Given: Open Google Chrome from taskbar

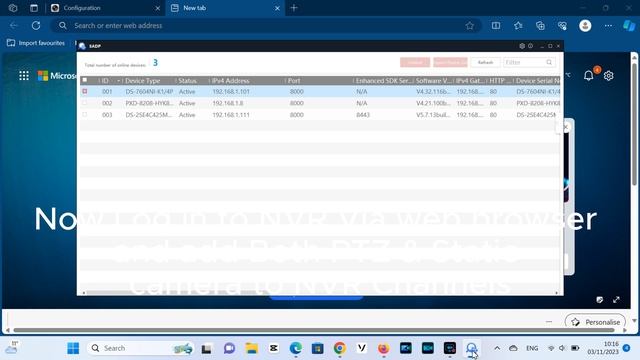Looking at the screenshot, I should point(339,348).
